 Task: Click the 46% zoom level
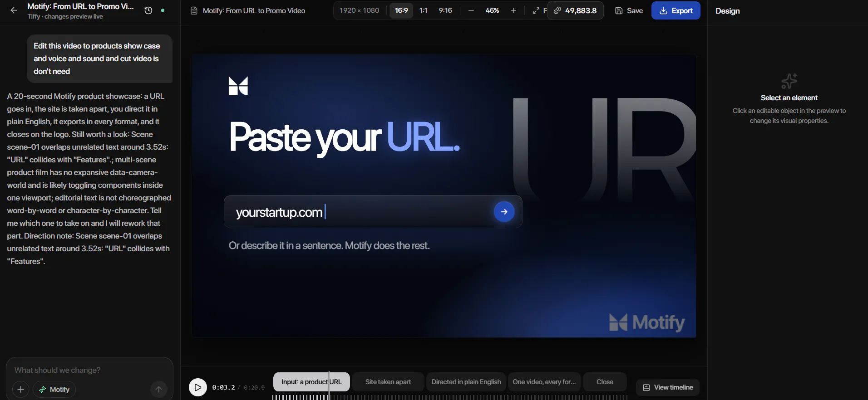point(492,10)
